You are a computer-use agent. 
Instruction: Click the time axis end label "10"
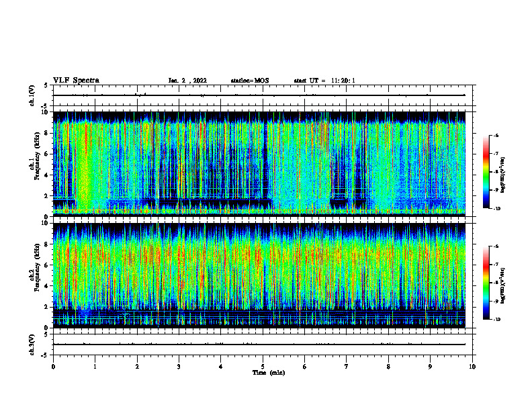point(472,367)
